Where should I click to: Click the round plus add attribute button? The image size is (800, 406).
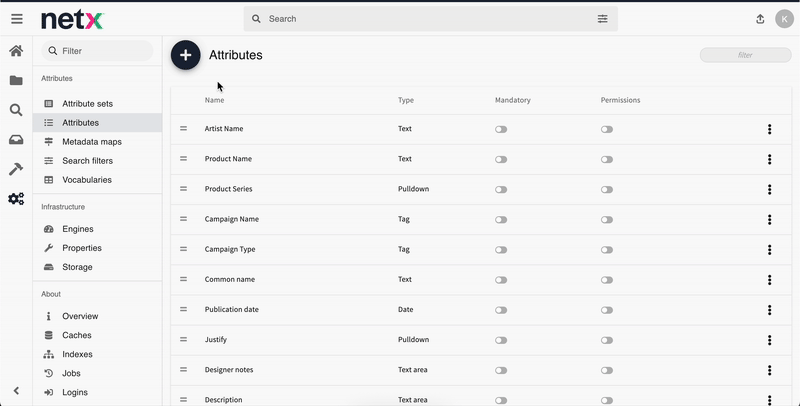tap(185, 56)
